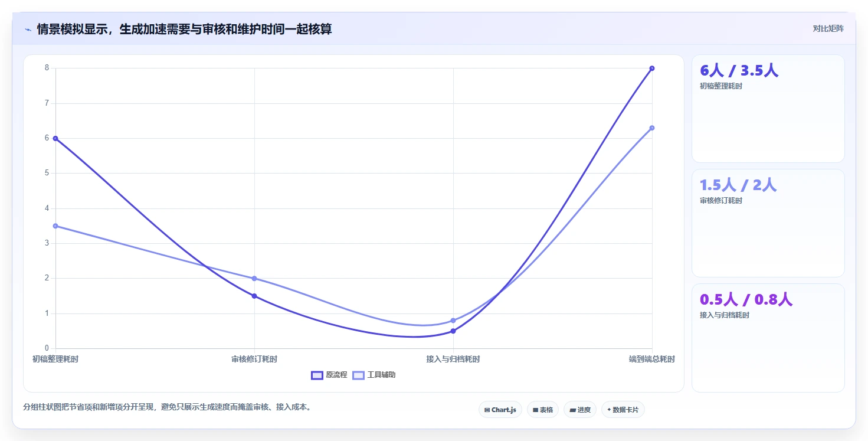Click the Chart.js tag
The image size is (868, 441).
click(500, 410)
